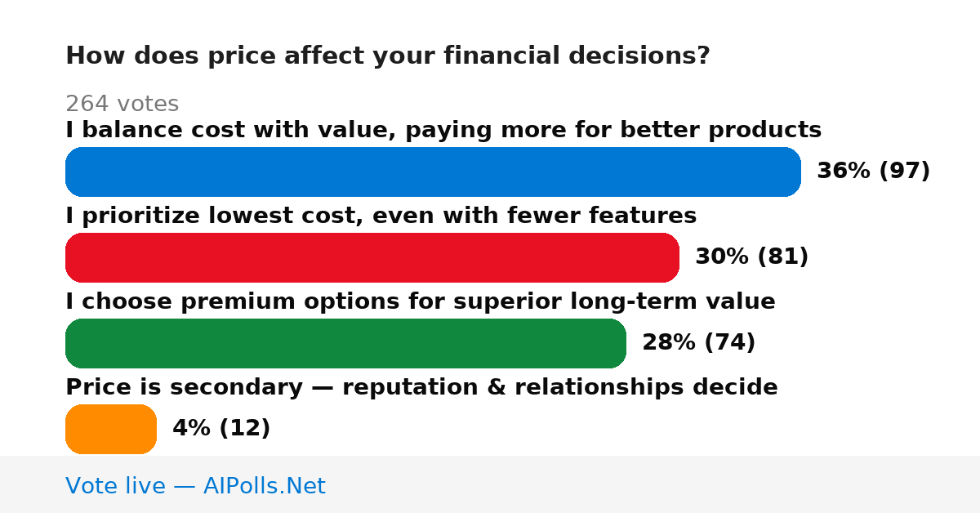This screenshot has height=513, width=980.
Task: Select 'I prioritize lowest cost' option
Action: pos(381,216)
